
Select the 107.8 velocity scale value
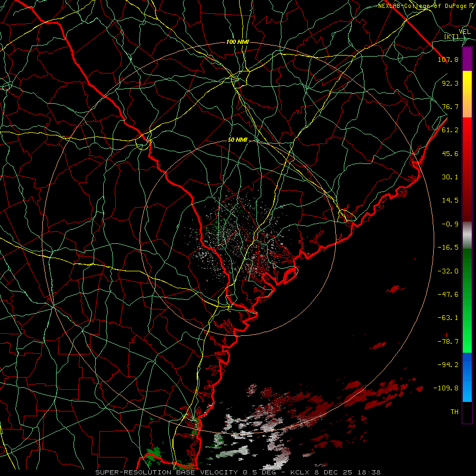(448, 59)
